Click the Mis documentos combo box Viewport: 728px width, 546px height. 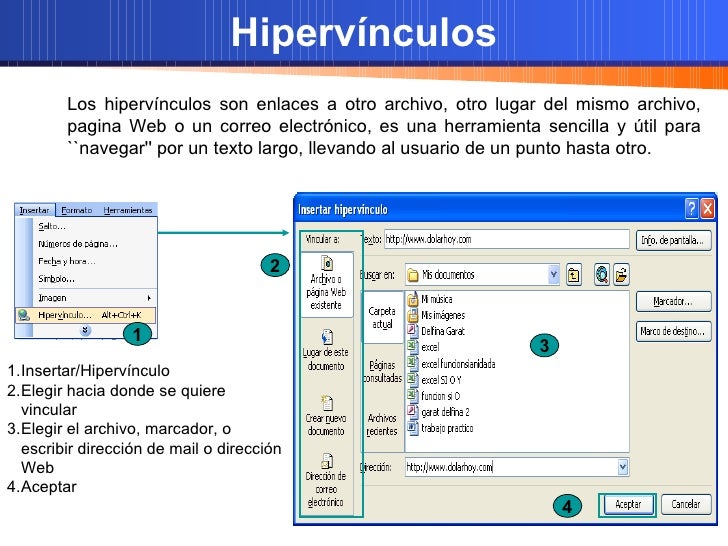tap(482, 275)
